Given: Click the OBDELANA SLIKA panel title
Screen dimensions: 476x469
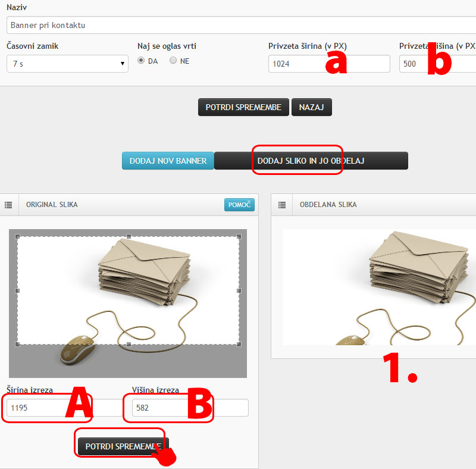Looking at the screenshot, I should 328,205.
